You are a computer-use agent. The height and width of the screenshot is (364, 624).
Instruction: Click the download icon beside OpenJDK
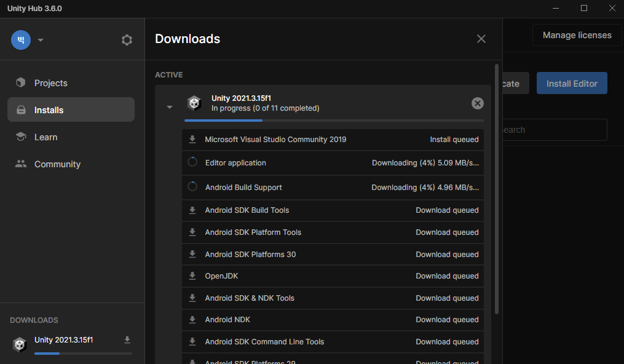pyautogui.click(x=192, y=275)
